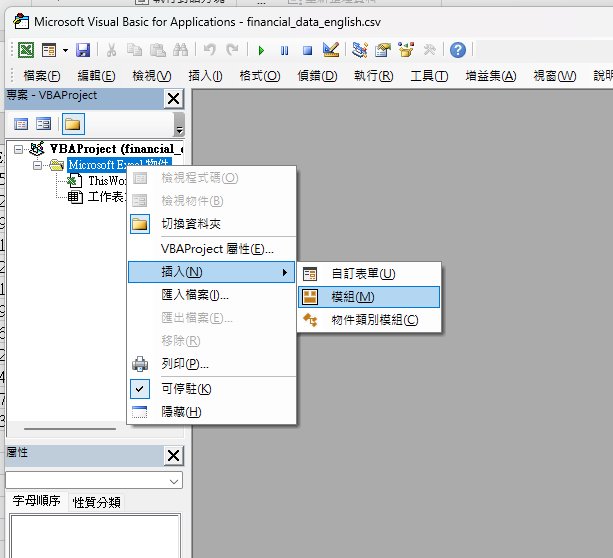613x558 pixels.
Task: Open Help question mark icon
Action: (x=457, y=50)
